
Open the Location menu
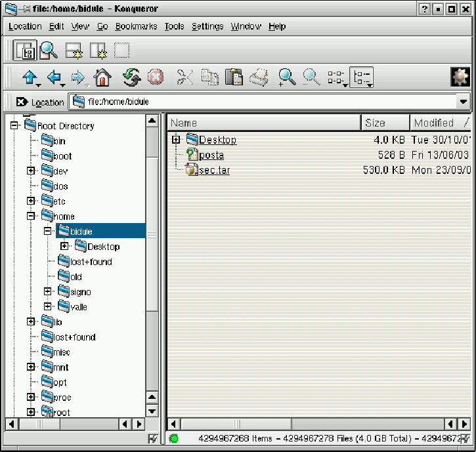click(x=25, y=26)
